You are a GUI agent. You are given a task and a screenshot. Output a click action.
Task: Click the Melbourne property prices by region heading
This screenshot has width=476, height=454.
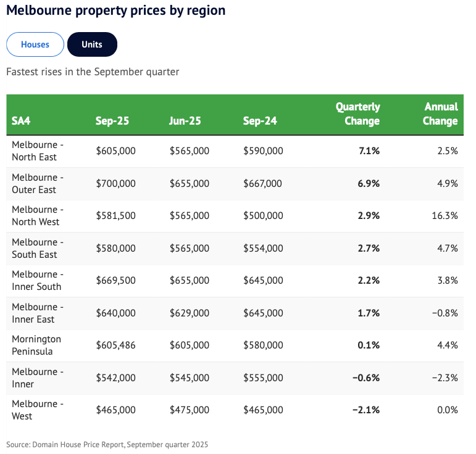coord(115,10)
